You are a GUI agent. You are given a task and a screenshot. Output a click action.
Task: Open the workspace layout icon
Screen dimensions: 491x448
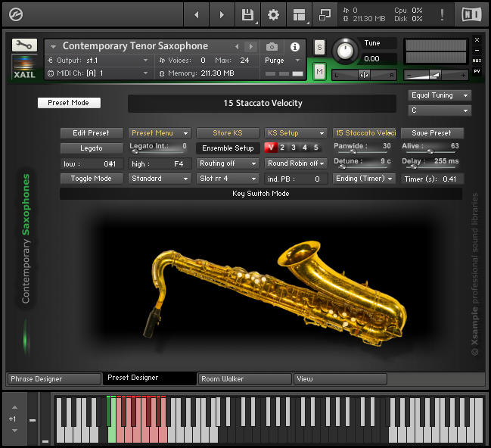[299, 14]
